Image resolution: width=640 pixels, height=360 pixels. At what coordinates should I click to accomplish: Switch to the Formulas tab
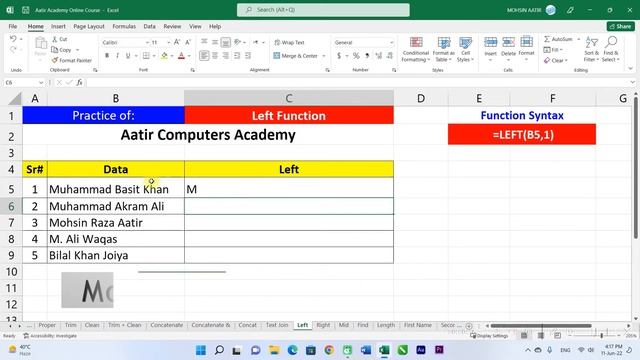click(124, 26)
